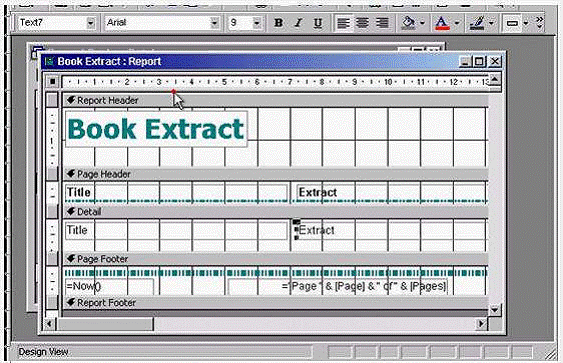
Task: Click the =Now() text box
Action: click(x=109, y=286)
